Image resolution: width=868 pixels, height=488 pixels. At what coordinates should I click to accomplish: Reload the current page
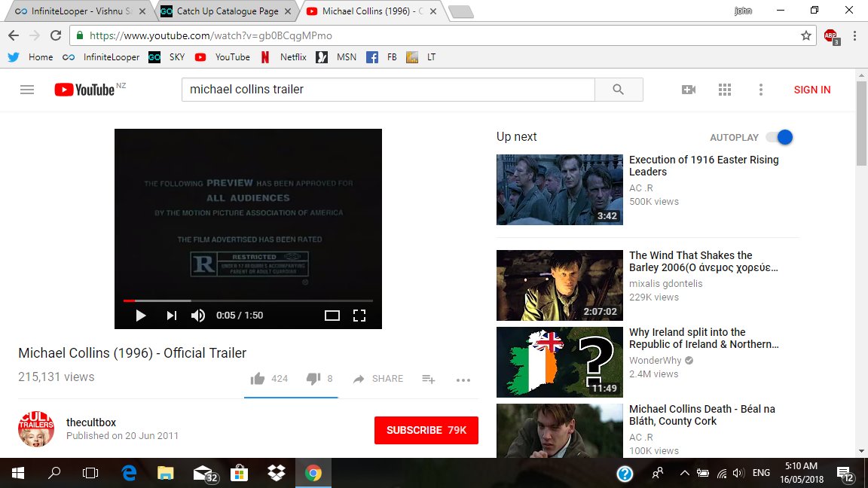(56, 35)
